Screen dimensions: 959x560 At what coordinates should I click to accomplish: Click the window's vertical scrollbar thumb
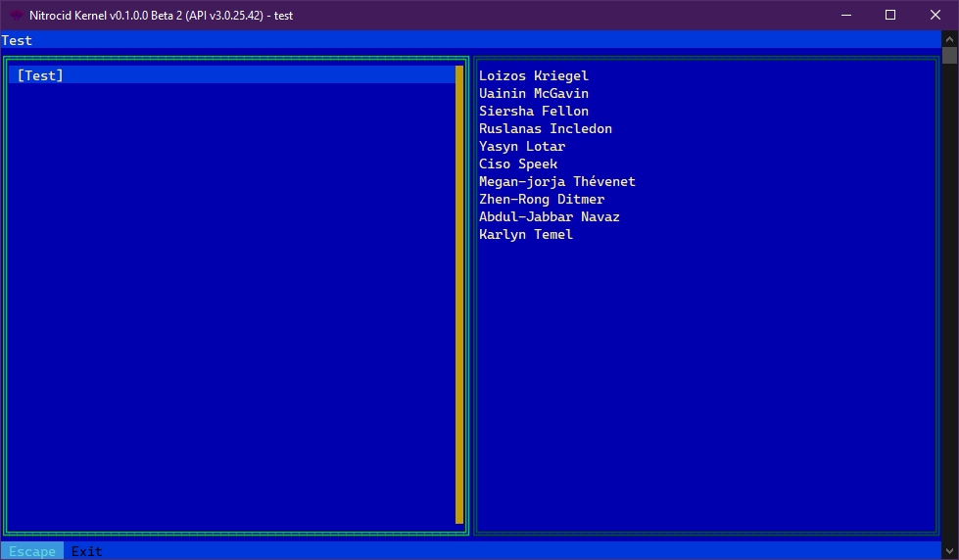[949, 55]
